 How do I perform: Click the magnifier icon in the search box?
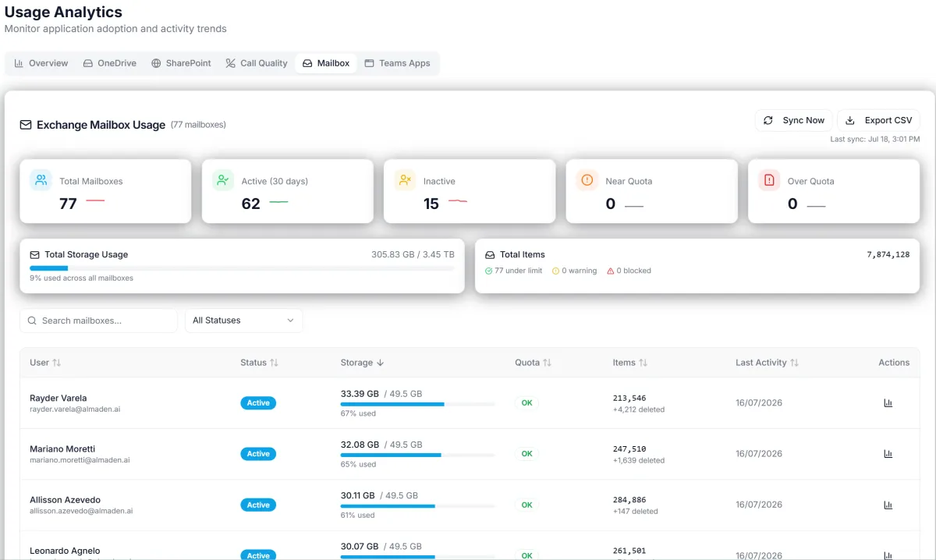(x=33, y=321)
